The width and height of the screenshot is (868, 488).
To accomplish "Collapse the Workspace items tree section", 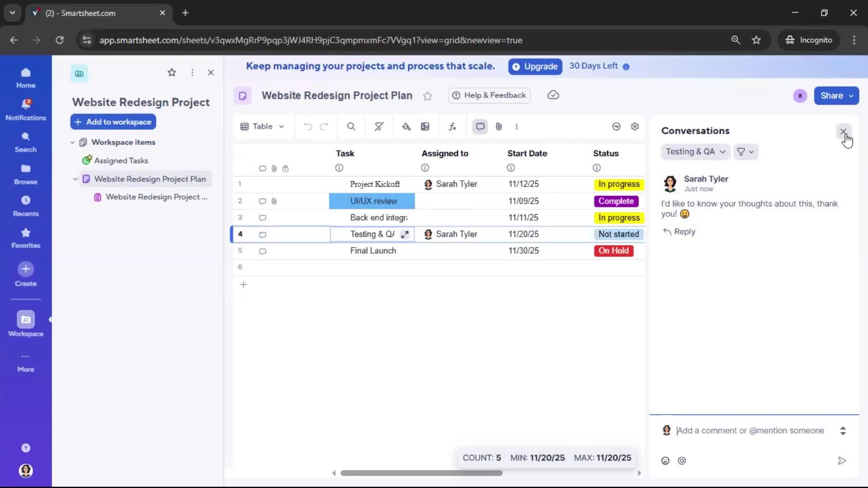I will point(72,142).
